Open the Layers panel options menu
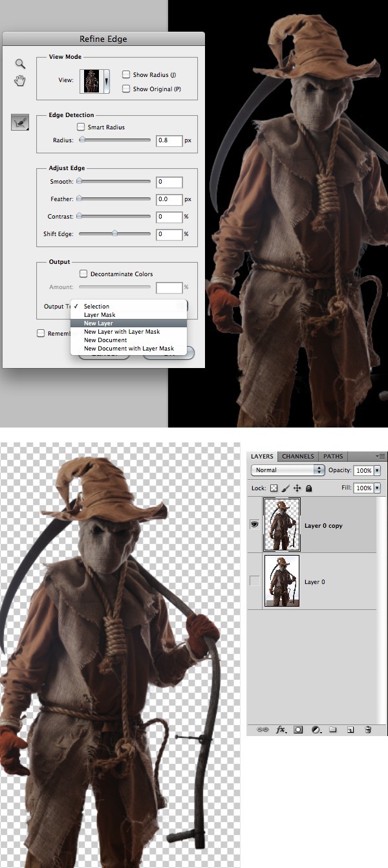 [x=382, y=457]
